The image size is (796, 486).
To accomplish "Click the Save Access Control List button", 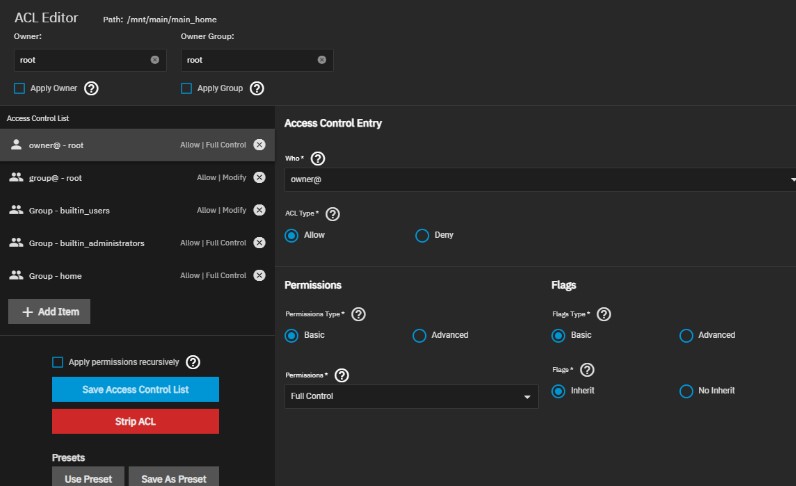I will pos(135,389).
